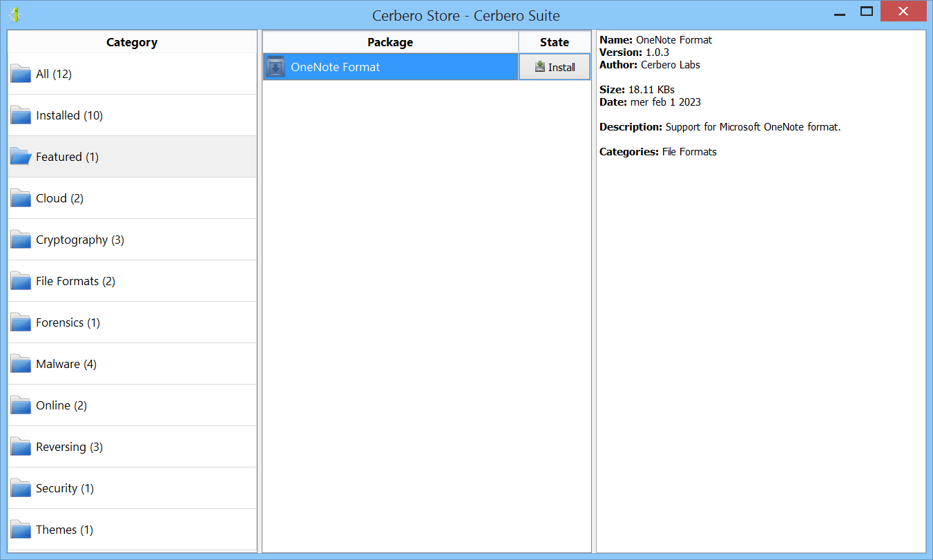Click the Cloud category folder icon
The width and height of the screenshot is (933, 560).
(21, 198)
